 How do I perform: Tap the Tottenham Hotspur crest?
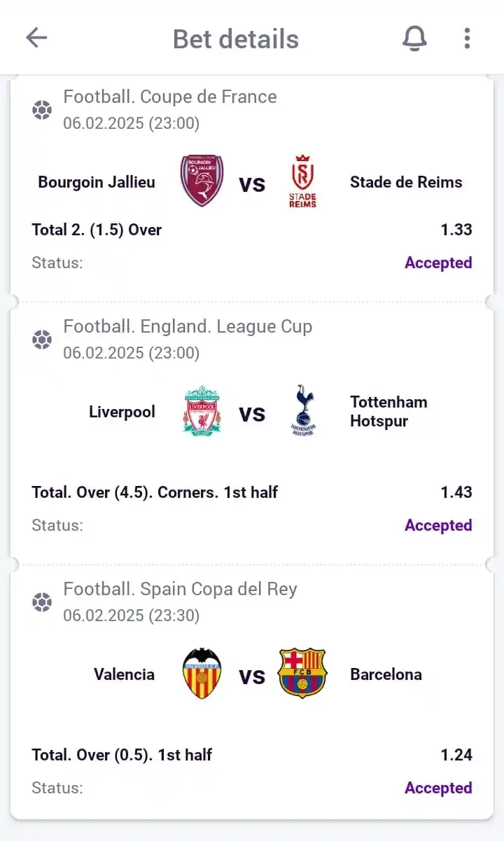(303, 411)
